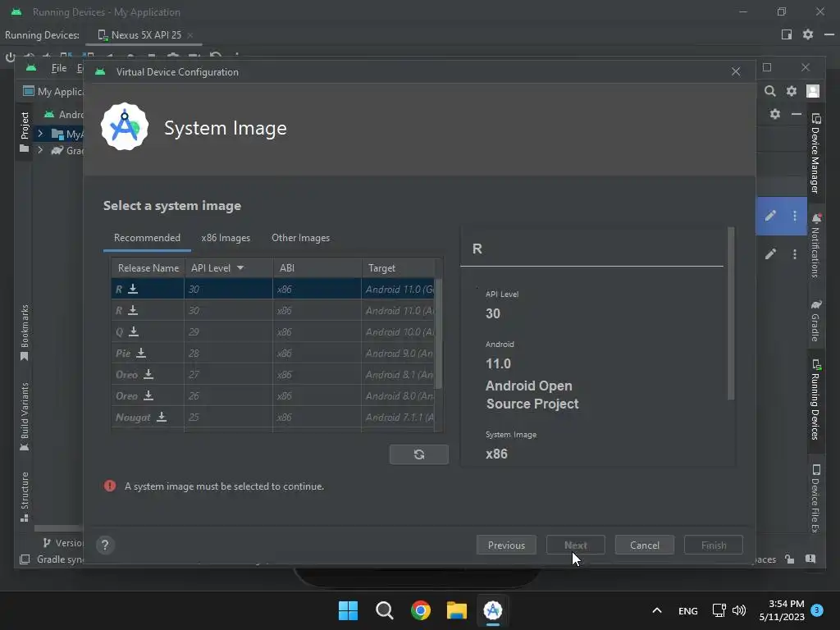Edit the second device with pencil icon
The height and width of the screenshot is (630, 840).
point(770,254)
